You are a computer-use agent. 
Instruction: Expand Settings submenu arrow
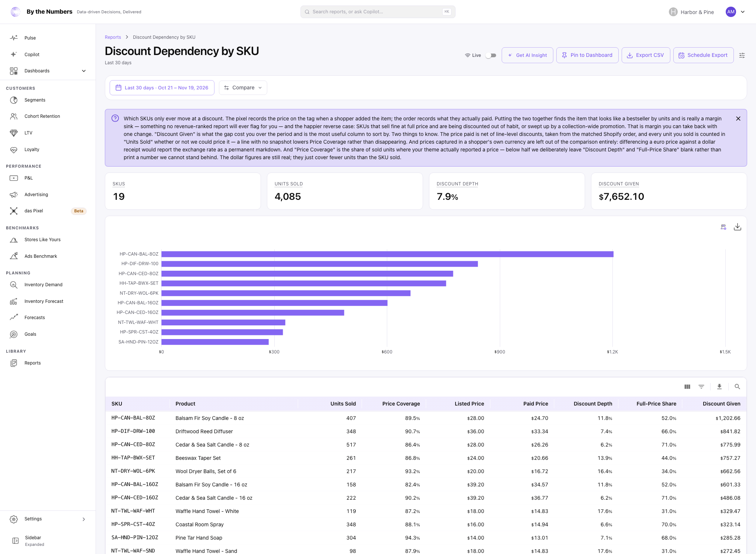[x=84, y=519]
